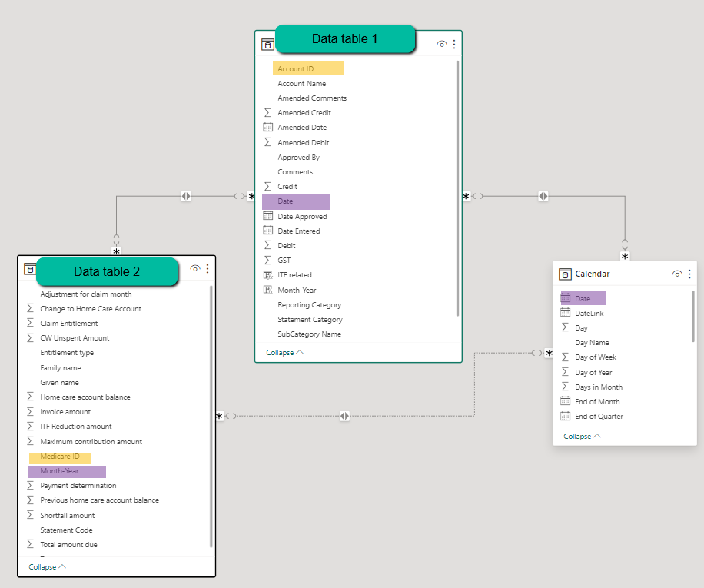This screenshot has height=588, width=704.
Task: Toggle visibility eye of Data table 1
Action: [x=442, y=44]
